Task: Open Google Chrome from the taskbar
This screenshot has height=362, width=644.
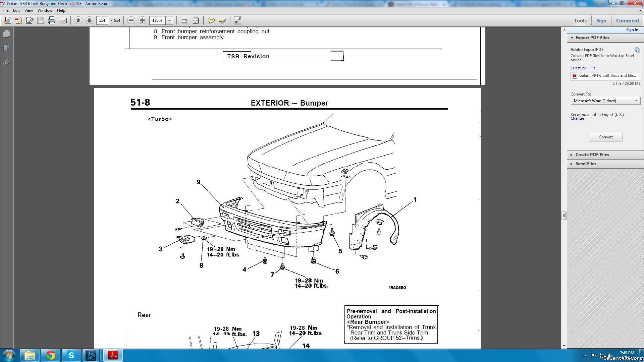Action: 51,355
